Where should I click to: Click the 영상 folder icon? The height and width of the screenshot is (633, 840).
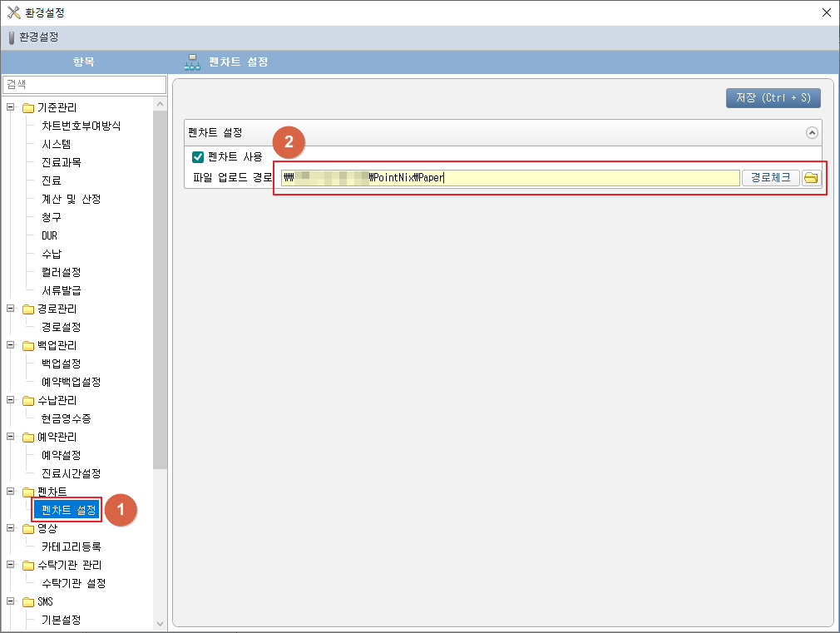[x=28, y=528]
